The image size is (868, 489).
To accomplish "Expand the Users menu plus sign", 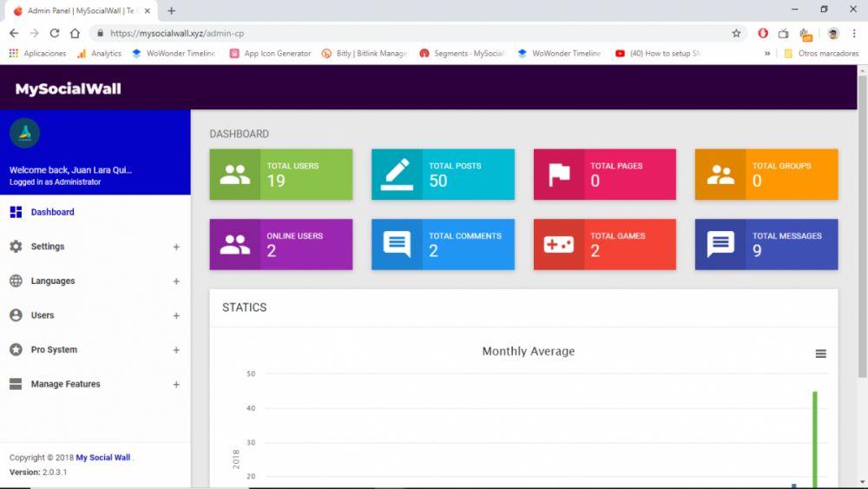I will click(176, 315).
